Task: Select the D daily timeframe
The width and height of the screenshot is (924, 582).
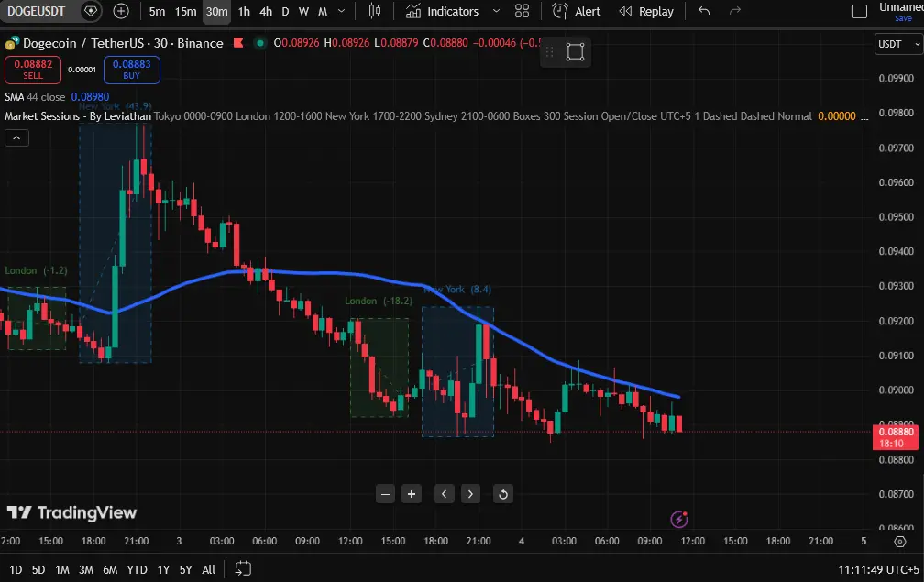Action: point(285,11)
